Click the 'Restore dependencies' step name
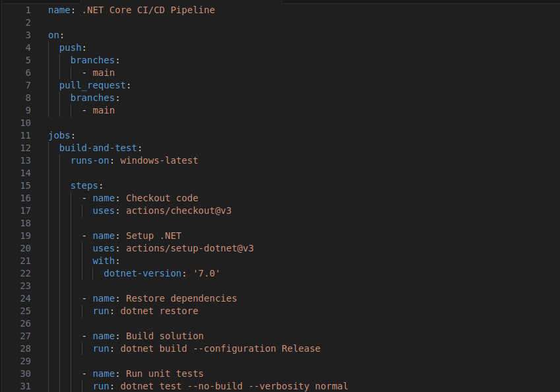The height and width of the screenshot is (392, 560). [181, 298]
